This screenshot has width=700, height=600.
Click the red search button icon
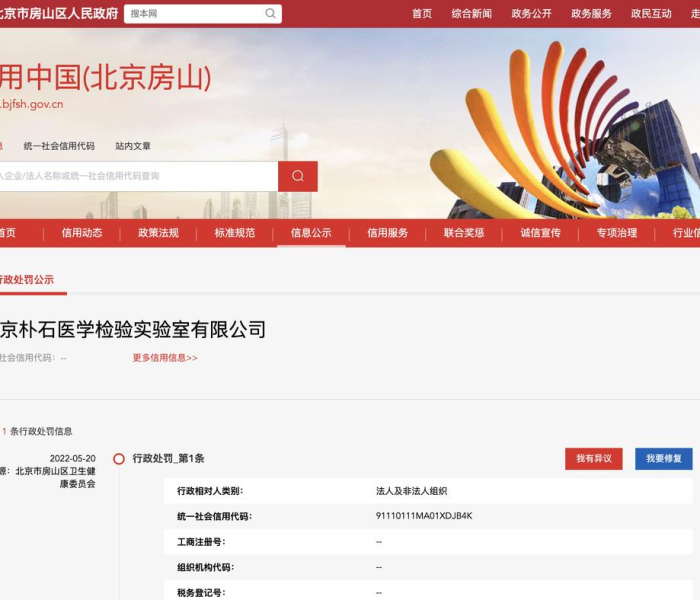[297, 176]
